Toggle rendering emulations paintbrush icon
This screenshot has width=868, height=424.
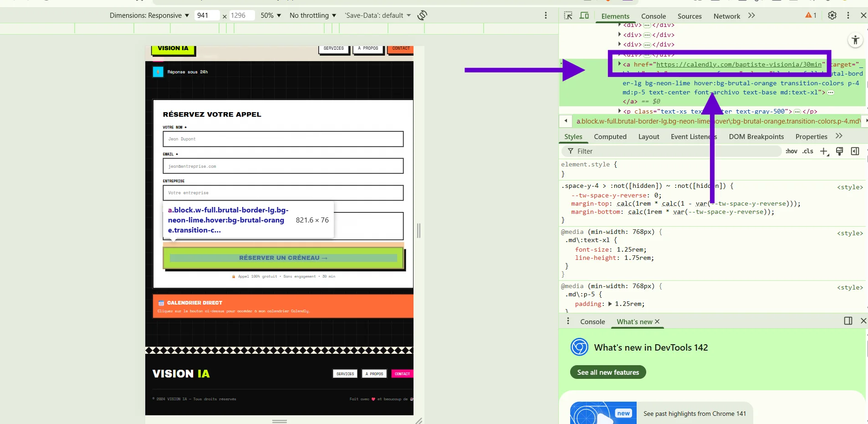click(x=839, y=151)
